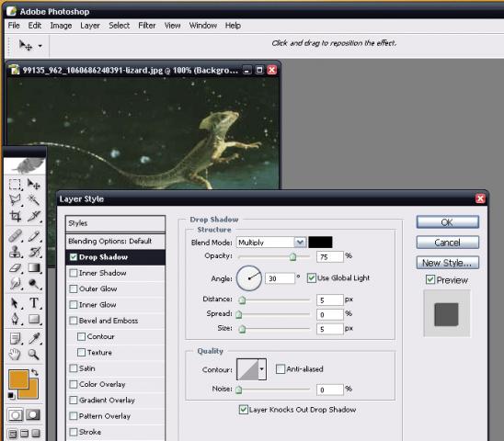
Task: Select Styles in the effects list
Action: (115, 223)
